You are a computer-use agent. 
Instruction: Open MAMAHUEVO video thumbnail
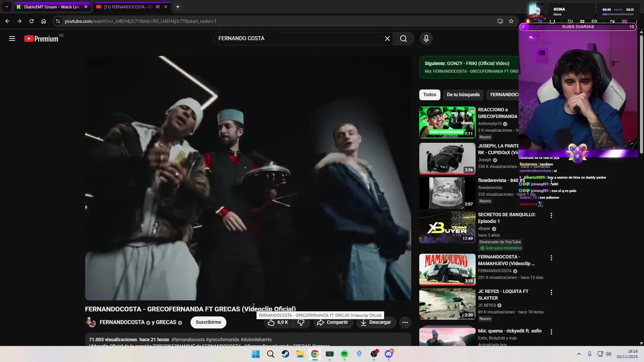(x=447, y=269)
